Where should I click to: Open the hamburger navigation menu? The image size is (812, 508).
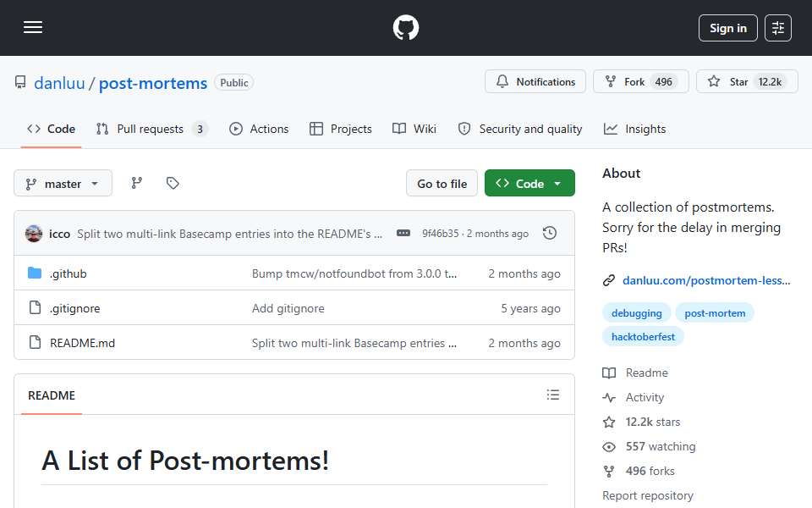[33, 27]
